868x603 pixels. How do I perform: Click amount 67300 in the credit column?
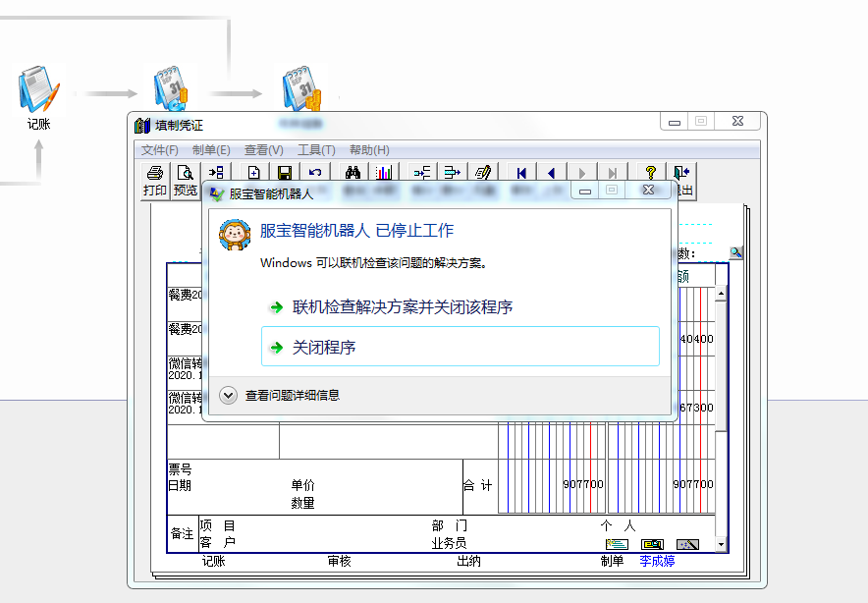(696, 408)
